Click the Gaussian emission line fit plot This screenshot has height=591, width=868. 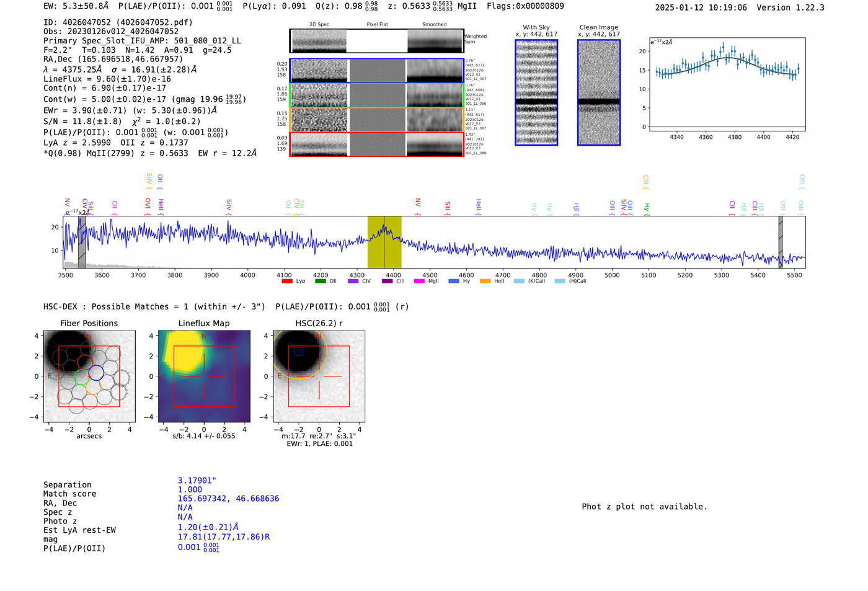(727, 84)
